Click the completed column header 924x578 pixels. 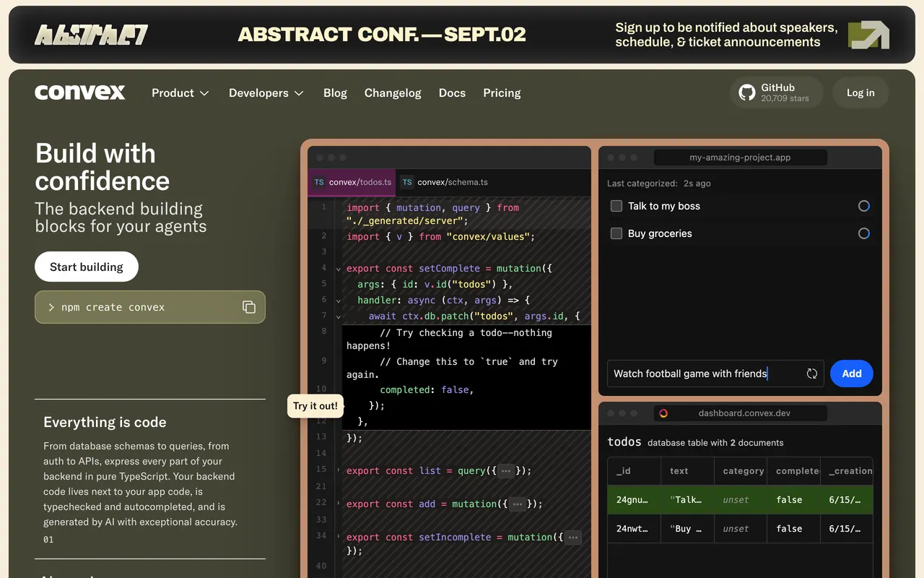(x=793, y=470)
